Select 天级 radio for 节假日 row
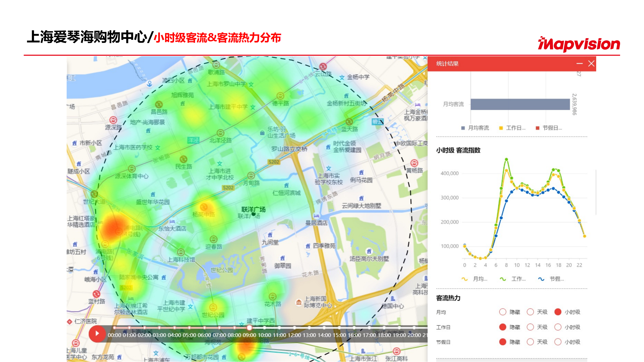This screenshot has width=644, height=362. tap(530, 342)
